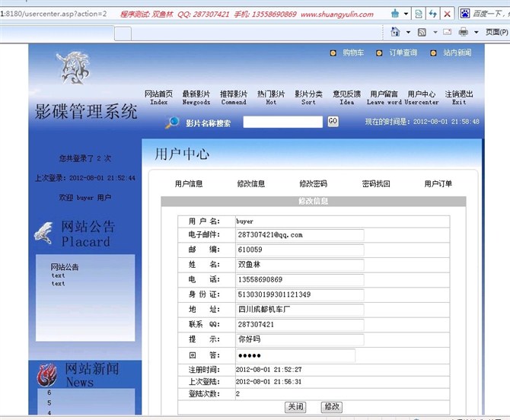Click the 邮编 postal code field
This screenshot has width=510, height=420.
coord(300,250)
